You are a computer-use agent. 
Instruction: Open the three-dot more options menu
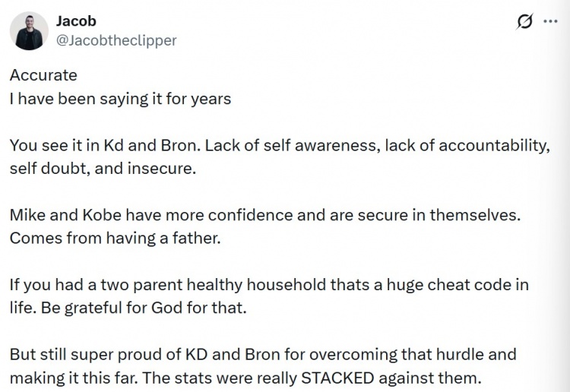pyautogui.click(x=550, y=23)
